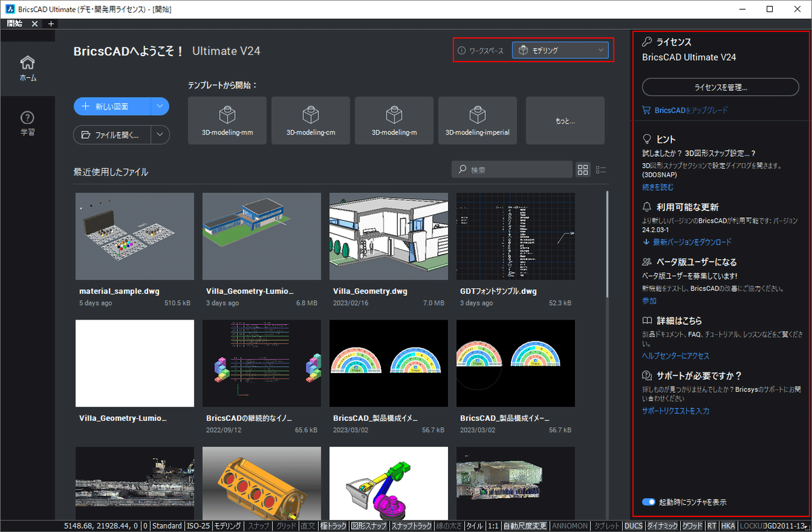812x532 pixels.
Task: Open Villa_Geometry-Lumio file sized 6.8 MB
Action: (261, 236)
